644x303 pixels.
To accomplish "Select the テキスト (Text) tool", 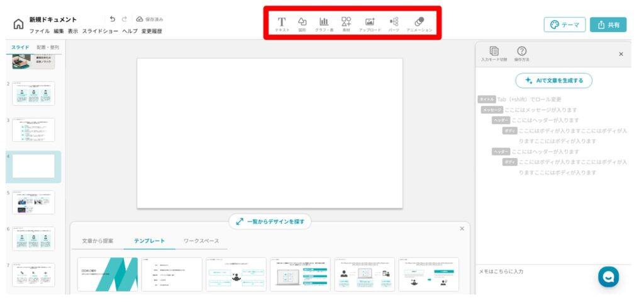I will [x=282, y=23].
